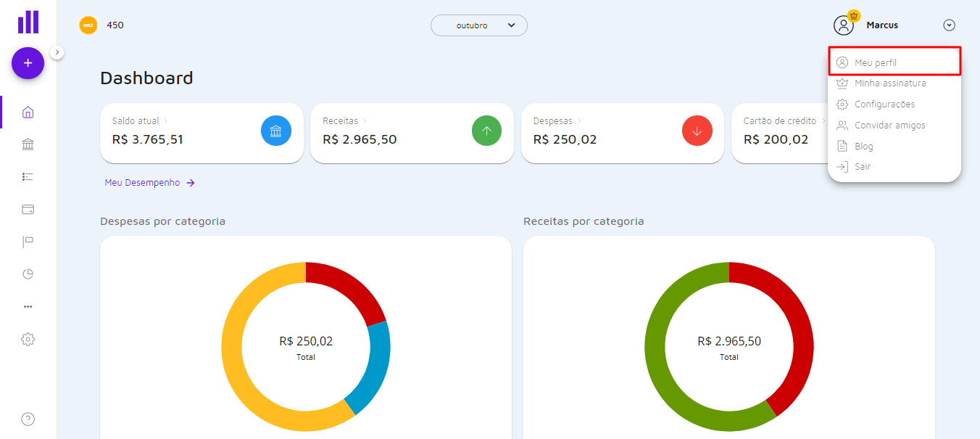This screenshot has width=980, height=439.
Task: Click the ellipsis more options sidebar icon
Action: click(28, 306)
